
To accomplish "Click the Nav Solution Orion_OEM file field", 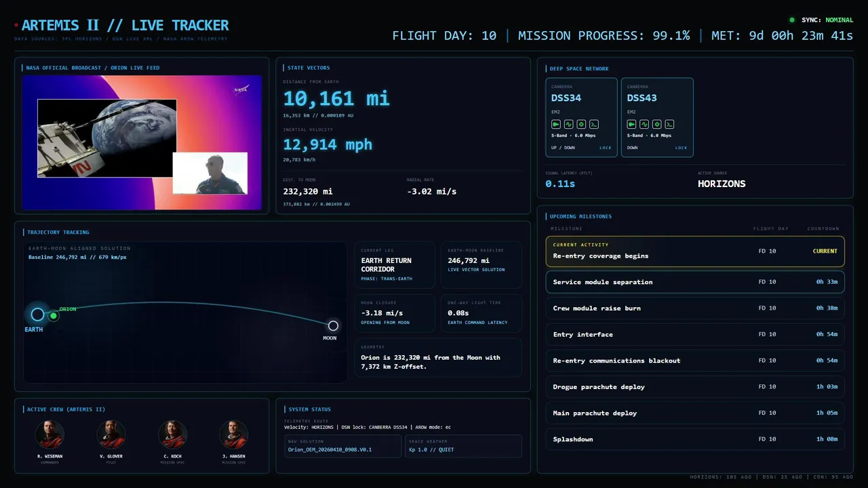I will coord(342,446).
